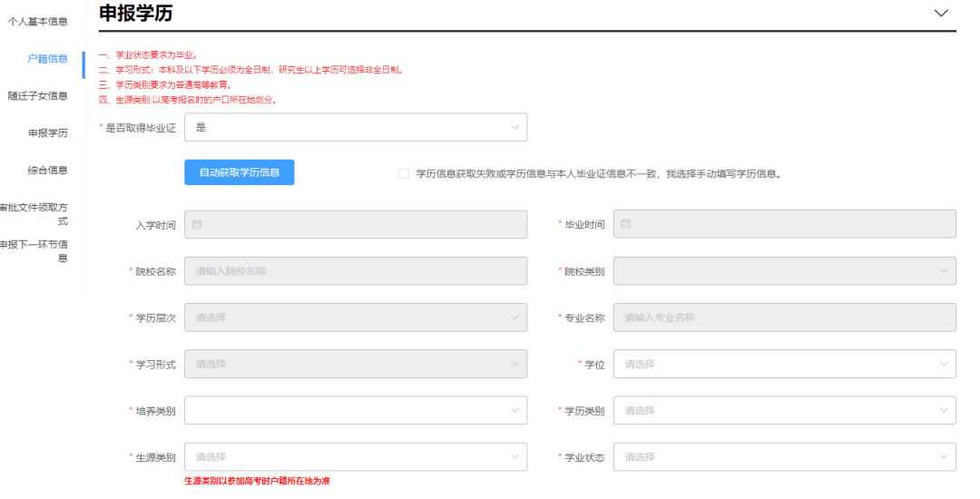Click the 专业名称 input field

point(784,318)
